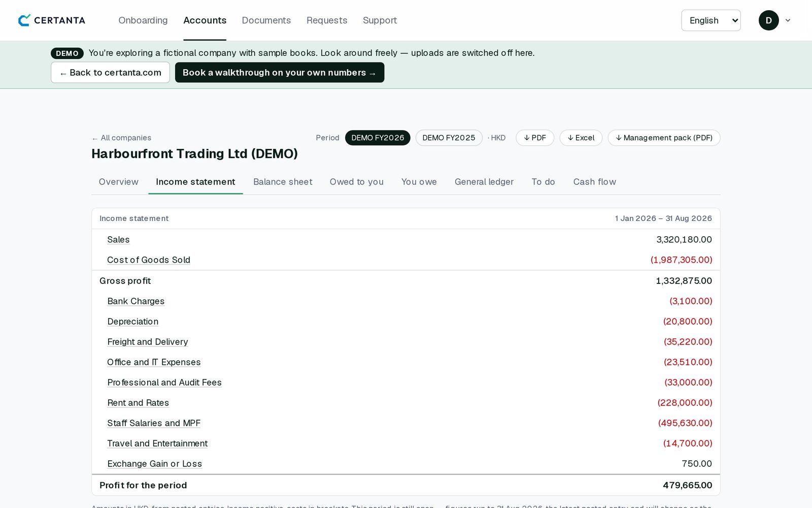
Task: Open the user avatar D menu
Action: [x=768, y=20]
